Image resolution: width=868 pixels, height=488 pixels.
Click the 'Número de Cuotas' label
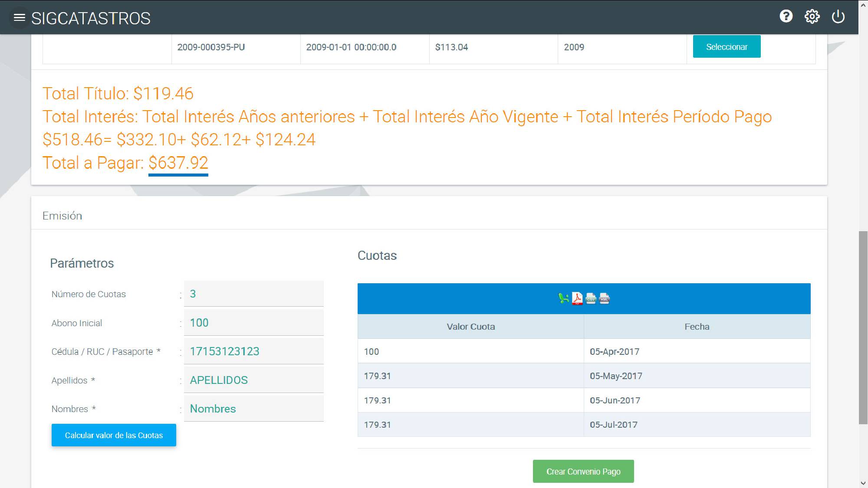89,294
